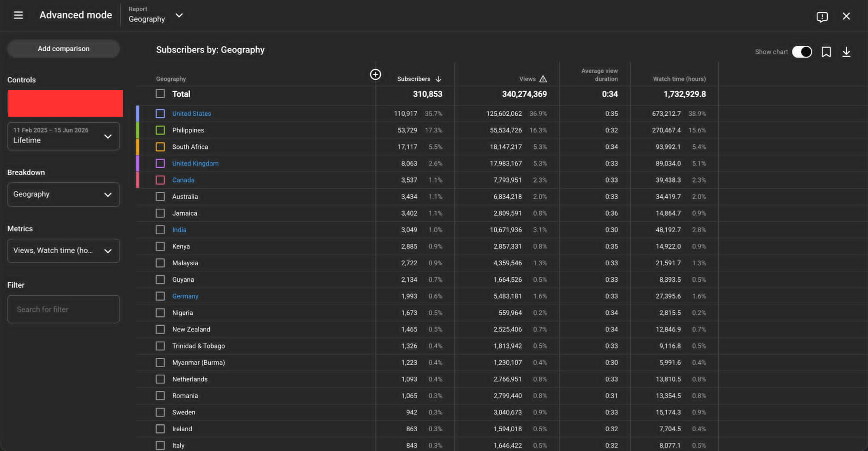Screen dimensions: 868x451
Task: Select the New Zealand checkbox
Action: pos(160,329)
